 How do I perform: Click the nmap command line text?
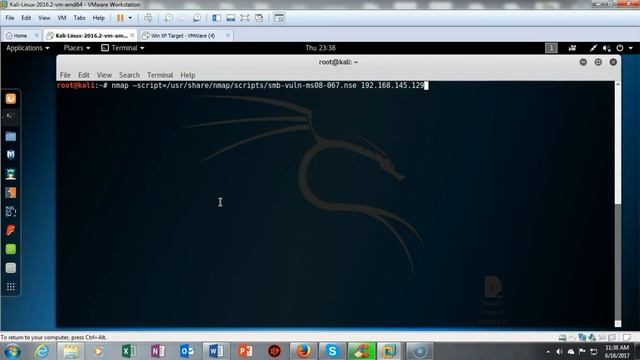(x=268, y=85)
